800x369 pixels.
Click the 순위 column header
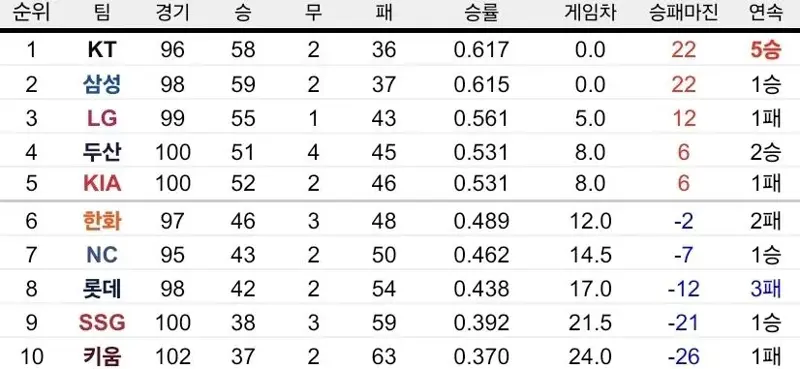coord(32,13)
